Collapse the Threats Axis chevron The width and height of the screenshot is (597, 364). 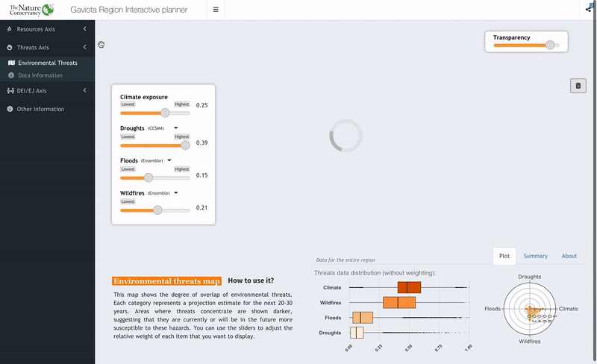85,48
